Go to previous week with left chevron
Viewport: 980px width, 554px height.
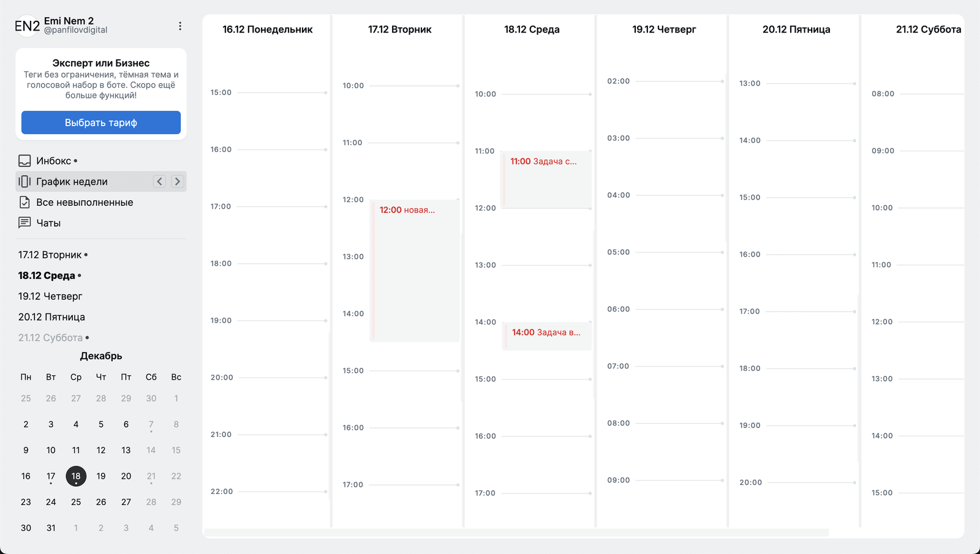(x=160, y=181)
